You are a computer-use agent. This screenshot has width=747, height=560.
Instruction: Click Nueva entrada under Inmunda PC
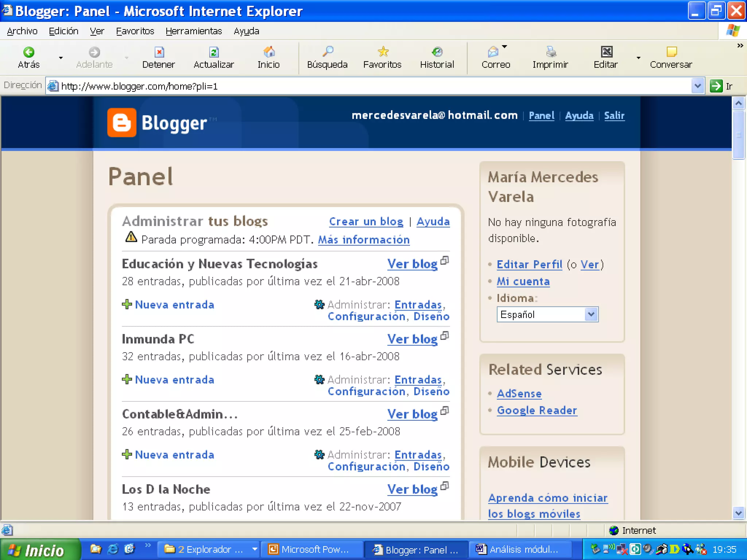tap(174, 380)
